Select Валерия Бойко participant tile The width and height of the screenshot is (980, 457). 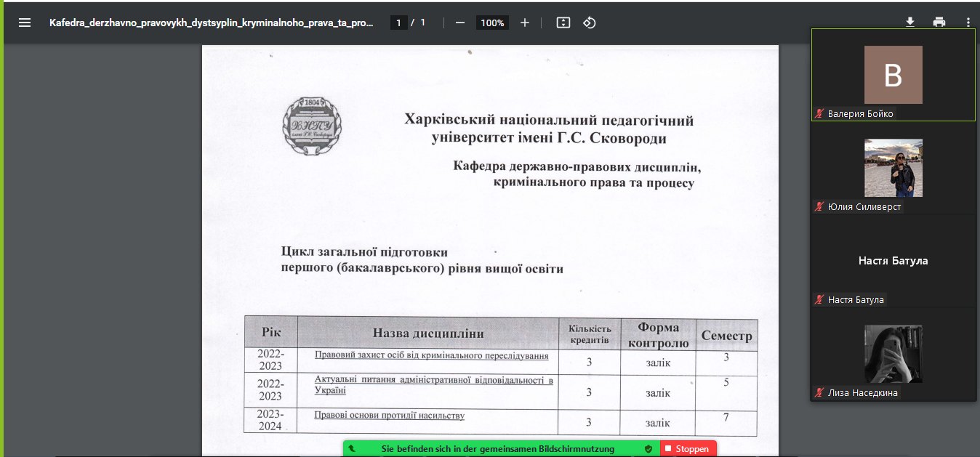[893, 74]
